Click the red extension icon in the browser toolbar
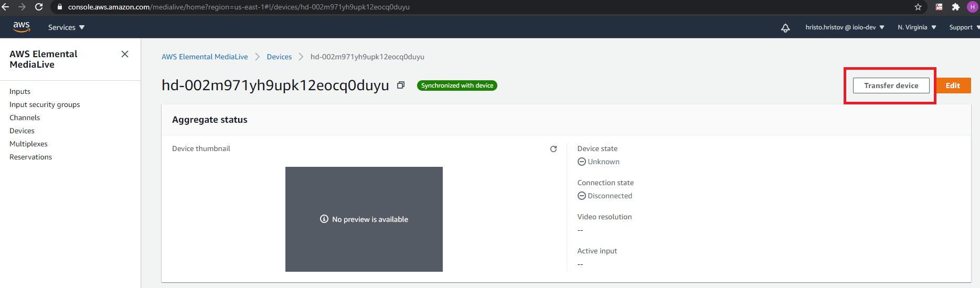Viewport: 980px width, 288px height. coord(939,7)
